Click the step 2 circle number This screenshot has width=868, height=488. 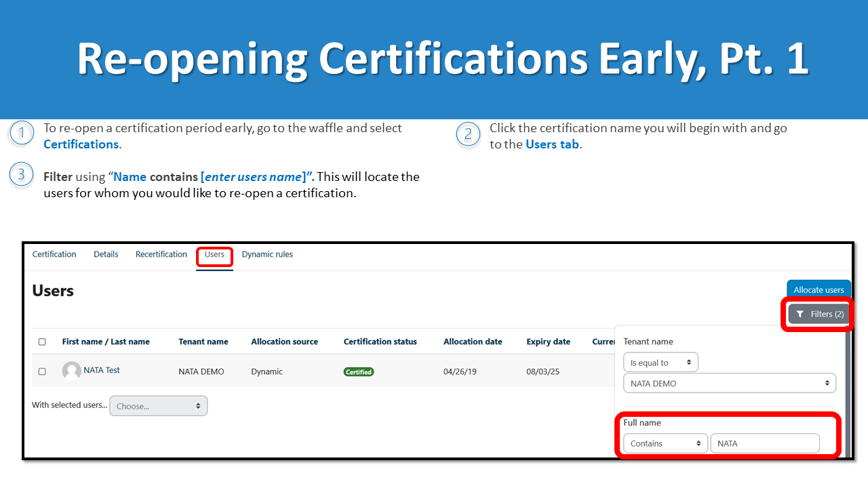[468, 134]
